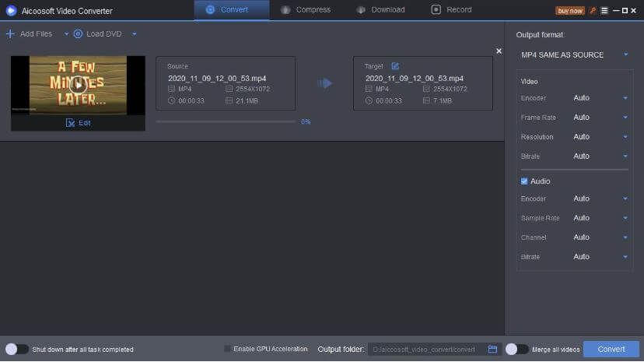The image size is (644, 362).
Task: Click the blue Convert button
Action: pos(611,350)
